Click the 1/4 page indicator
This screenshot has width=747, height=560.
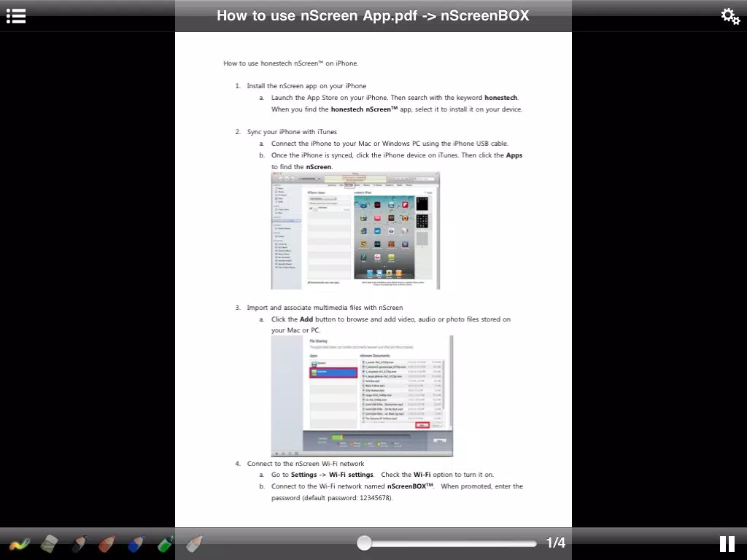tap(555, 542)
